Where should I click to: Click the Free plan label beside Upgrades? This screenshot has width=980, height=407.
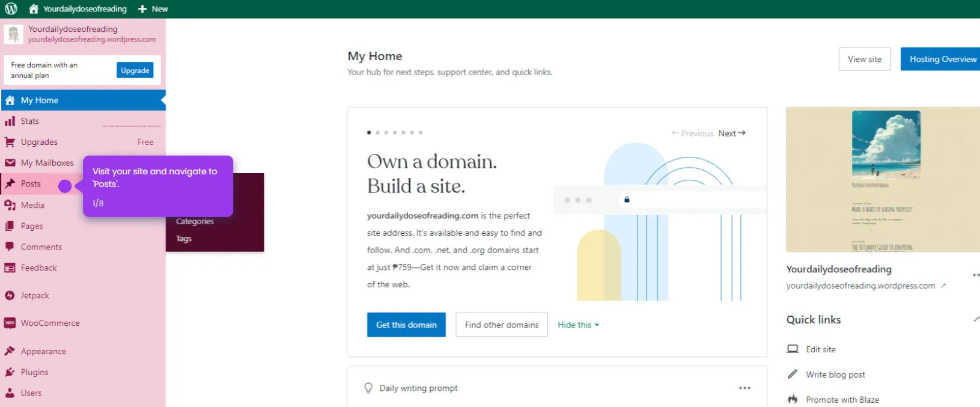tap(145, 142)
